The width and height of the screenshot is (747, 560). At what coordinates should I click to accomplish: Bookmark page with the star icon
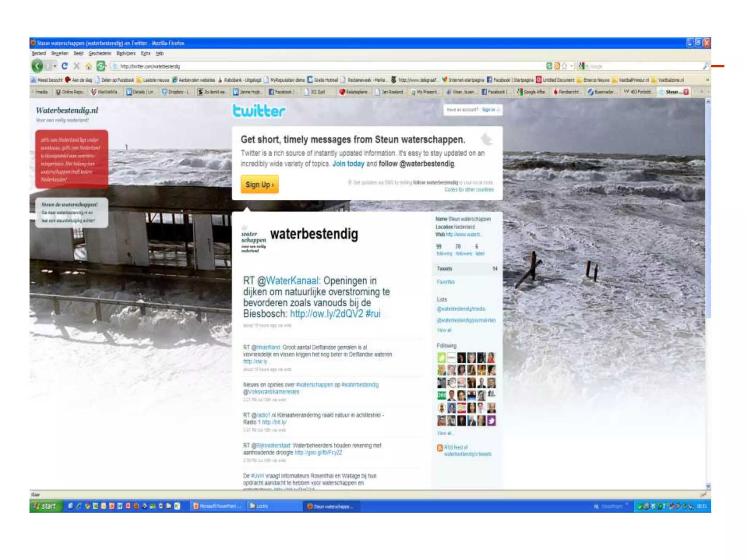(x=565, y=66)
